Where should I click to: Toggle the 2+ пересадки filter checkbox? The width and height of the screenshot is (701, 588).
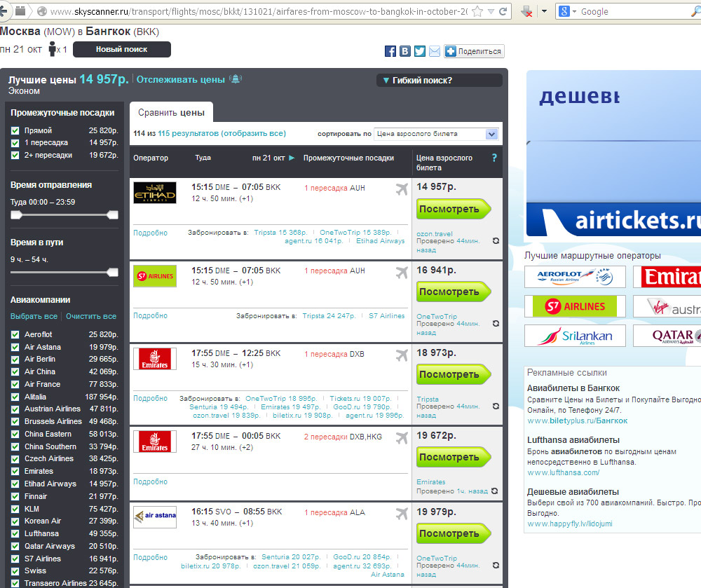[15, 155]
